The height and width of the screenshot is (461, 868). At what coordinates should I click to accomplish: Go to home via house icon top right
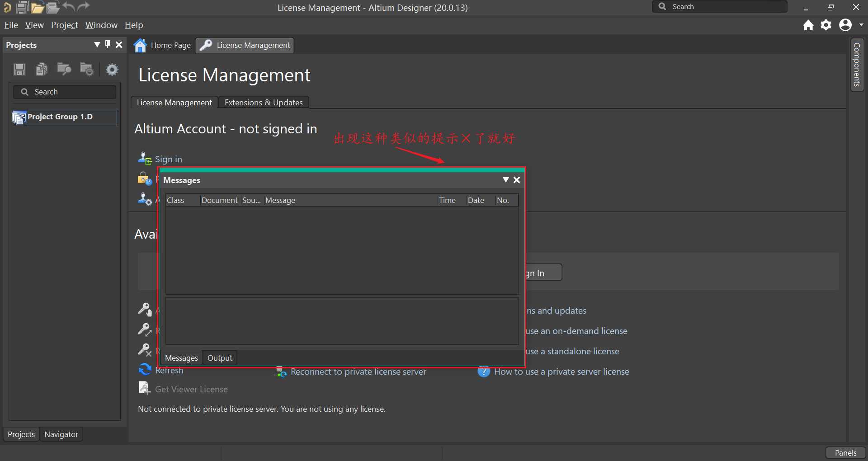(x=808, y=25)
